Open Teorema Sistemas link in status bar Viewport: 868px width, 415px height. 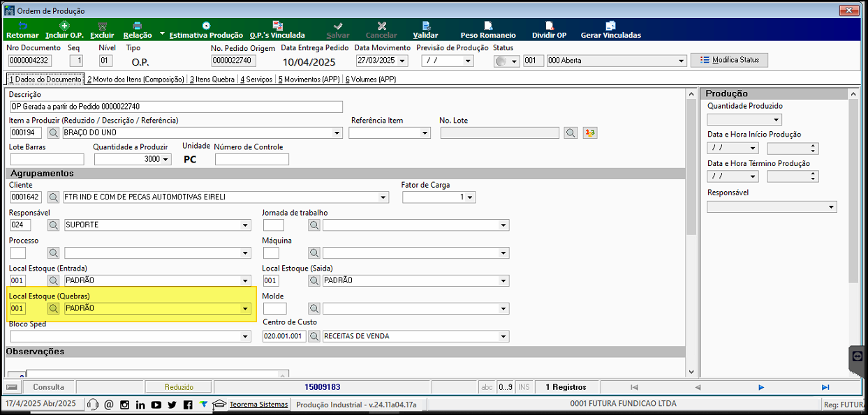(x=258, y=405)
